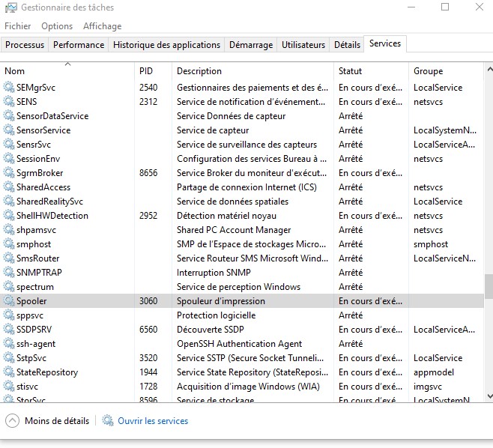Click the SharedAccess service gear icon
493x448 pixels.
coord(9,187)
